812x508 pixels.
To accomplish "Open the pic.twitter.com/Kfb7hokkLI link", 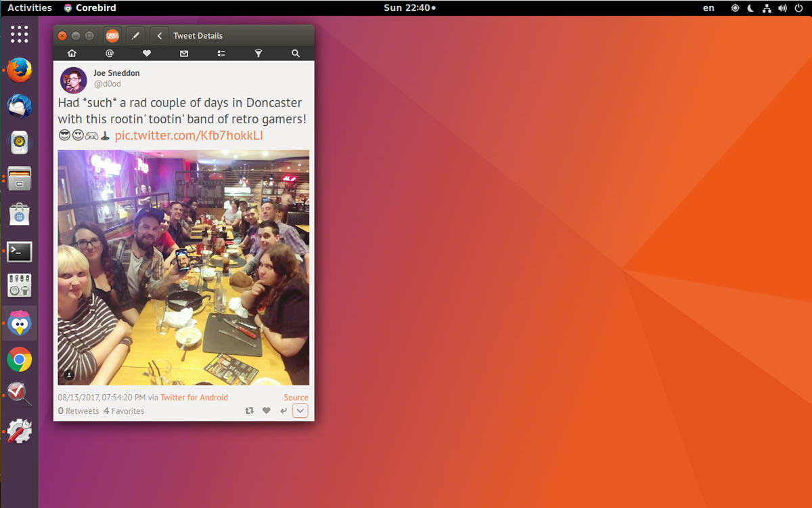I will coord(189,135).
